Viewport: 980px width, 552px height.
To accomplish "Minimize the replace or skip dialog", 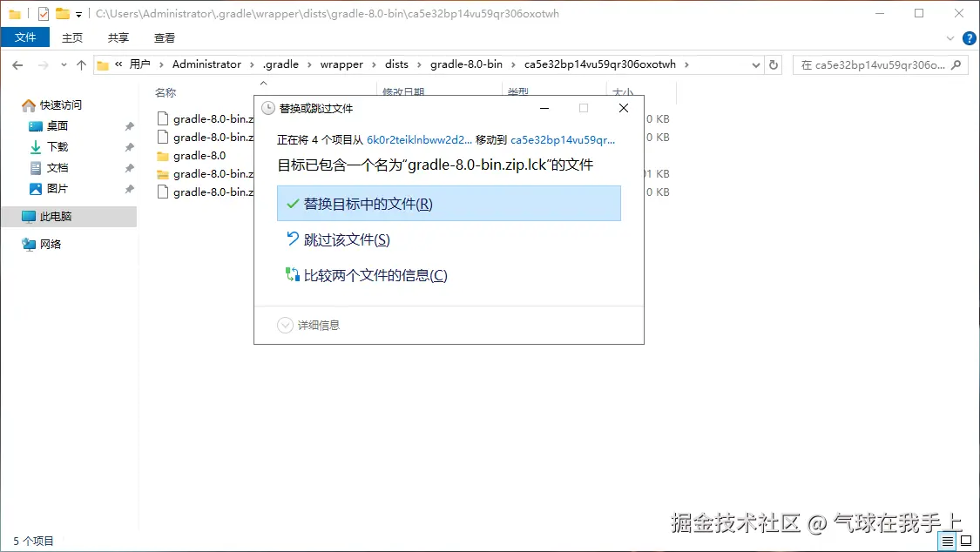I will tap(544, 108).
